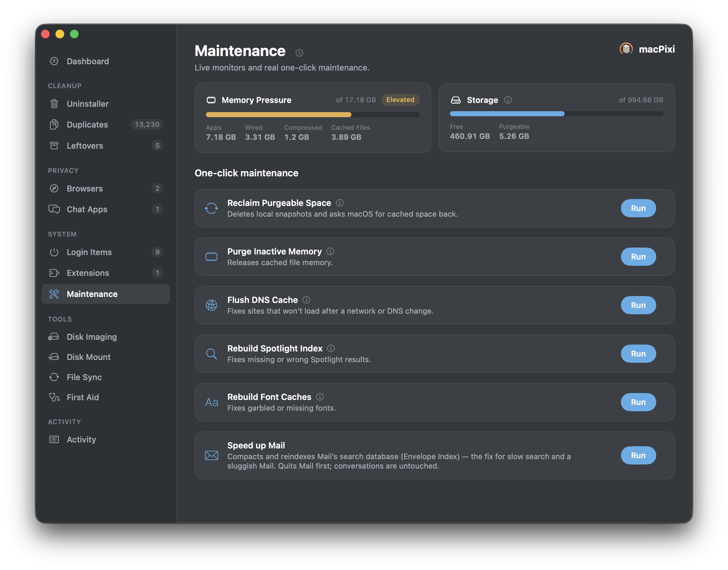The image size is (728, 570).
Task: Run Flush DNS Cache
Action: coord(638,305)
